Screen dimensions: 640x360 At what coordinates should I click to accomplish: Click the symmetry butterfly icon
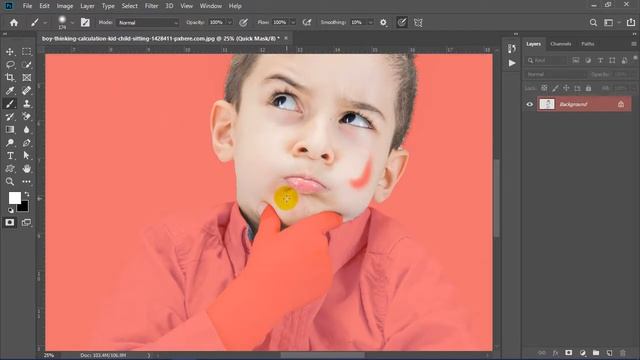click(x=418, y=23)
